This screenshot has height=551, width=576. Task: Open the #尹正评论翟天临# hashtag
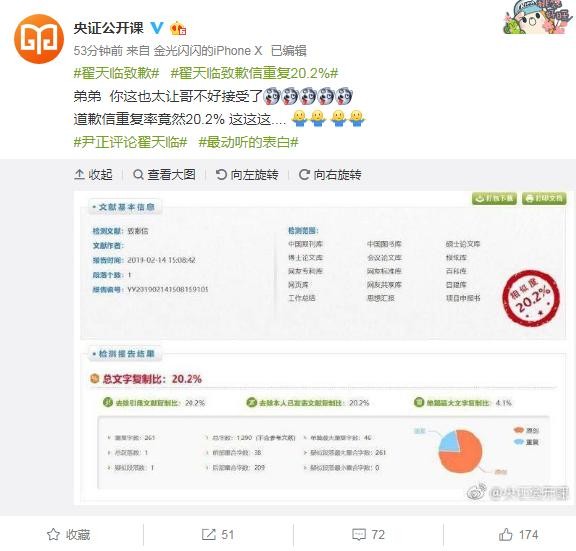pyautogui.click(x=130, y=142)
